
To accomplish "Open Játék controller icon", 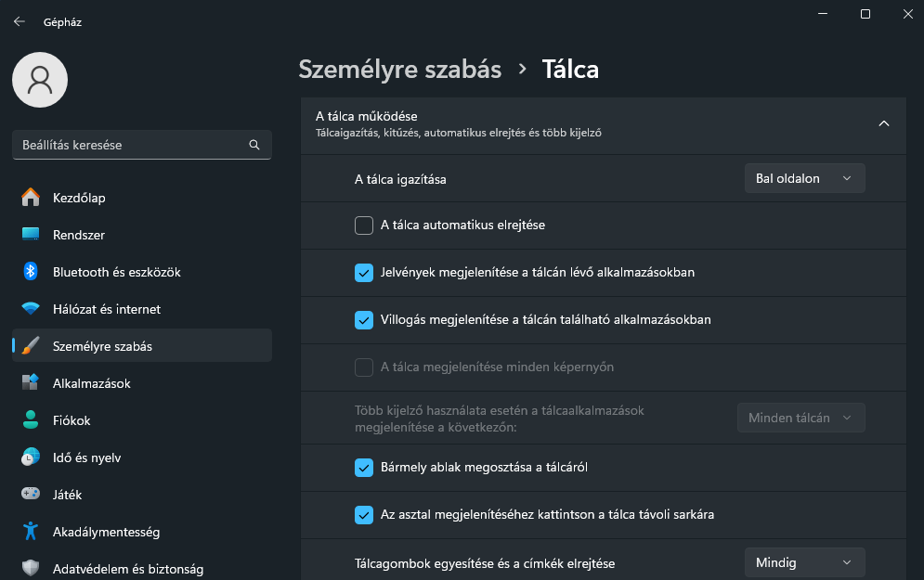I will pos(31,494).
